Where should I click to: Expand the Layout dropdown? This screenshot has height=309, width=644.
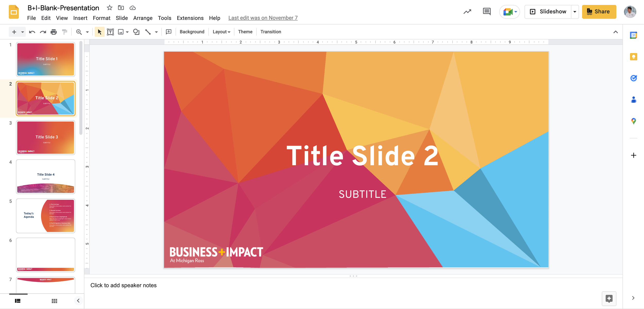click(221, 32)
